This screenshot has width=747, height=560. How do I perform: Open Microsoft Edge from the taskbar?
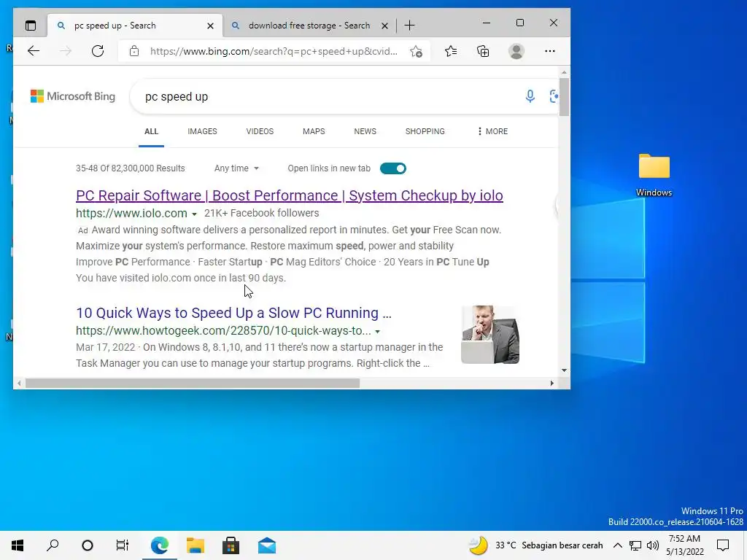[x=160, y=545]
